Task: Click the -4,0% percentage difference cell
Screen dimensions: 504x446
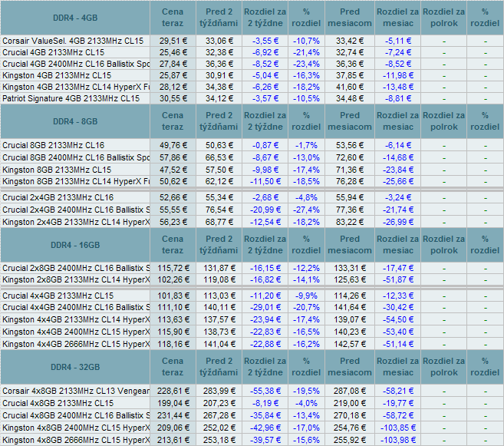Action: [x=306, y=403]
